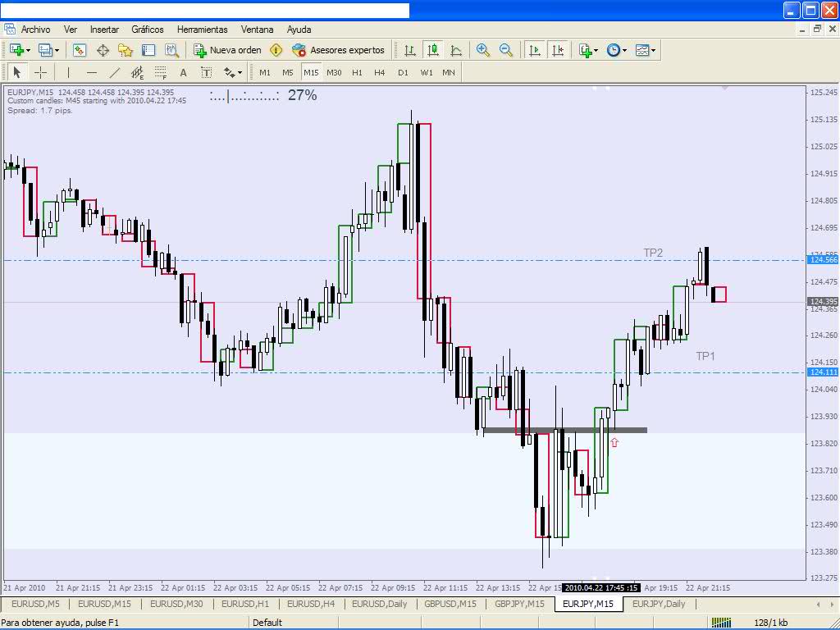The height and width of the screenshot is (630, 840).
Task: Switch to the GBPJPY,M15 chart tab
Action: click(x=519, y=604)
